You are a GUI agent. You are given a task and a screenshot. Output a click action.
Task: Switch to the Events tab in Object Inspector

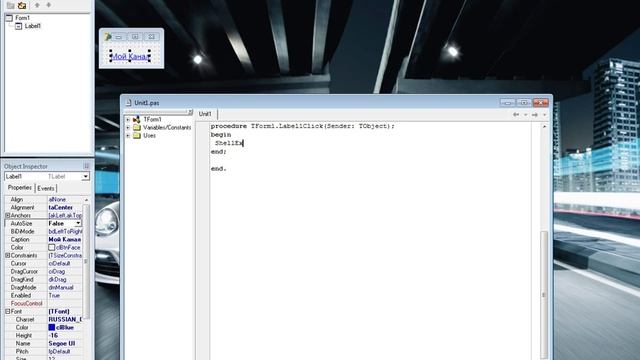45,188
